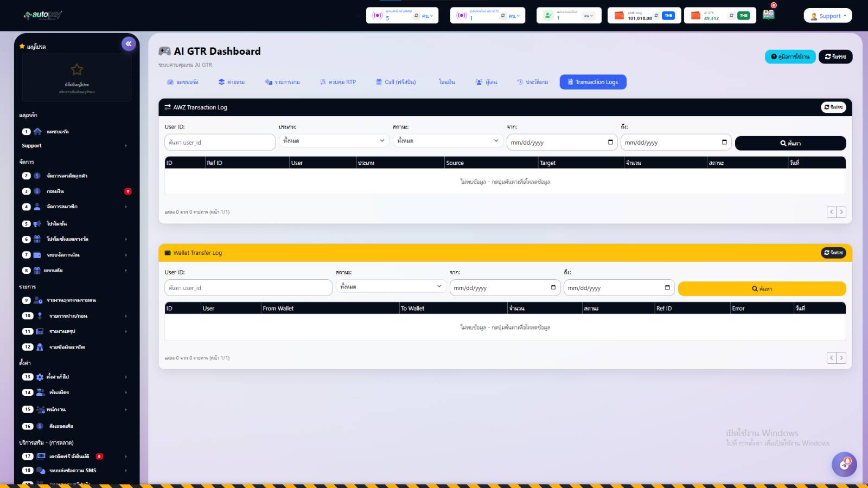The width and height of the screenshot is (868, 488).
Task: Click the home icon in sidebar dashboard
Action: click(37, 132)
